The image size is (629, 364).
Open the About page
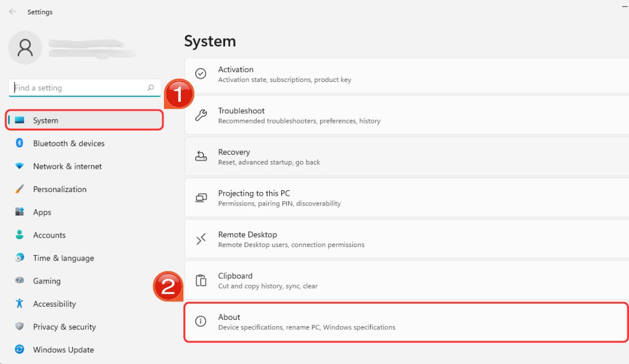click(378, 321)
